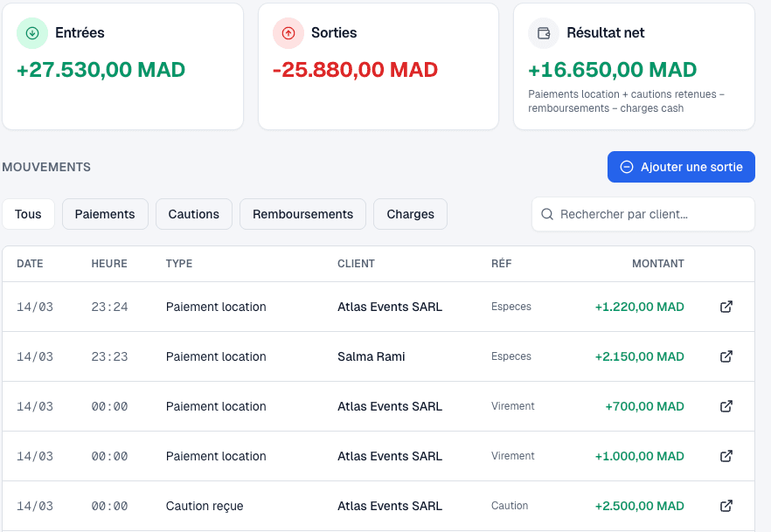Open external link for 23:24 Atlas Events payment
771x532 pixels.
[x=726, y=307]
